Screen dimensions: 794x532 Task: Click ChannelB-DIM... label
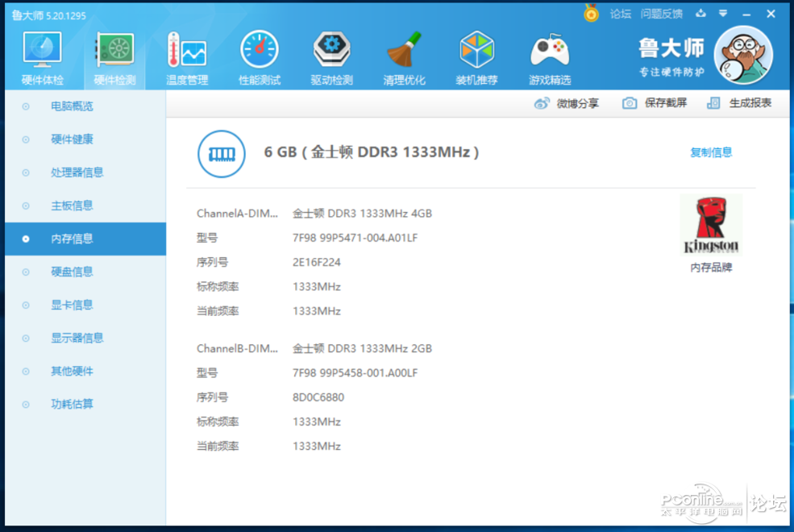pyautogui.click(x=237, y=349)
